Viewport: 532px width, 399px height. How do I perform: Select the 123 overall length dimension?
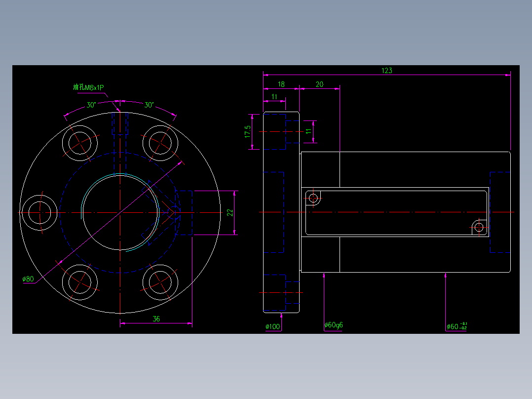(x=387, y=71)
